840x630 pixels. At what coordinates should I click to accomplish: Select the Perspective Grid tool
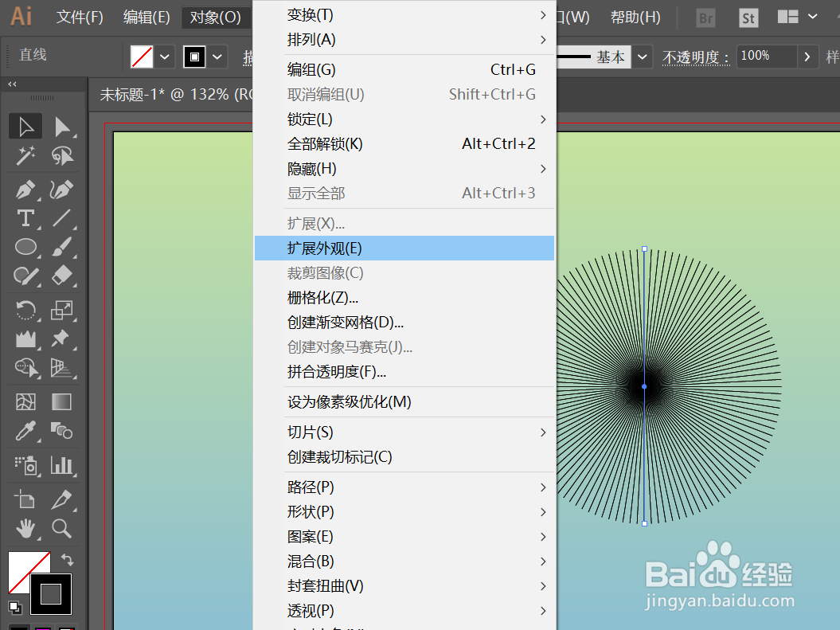pos(62,367)
